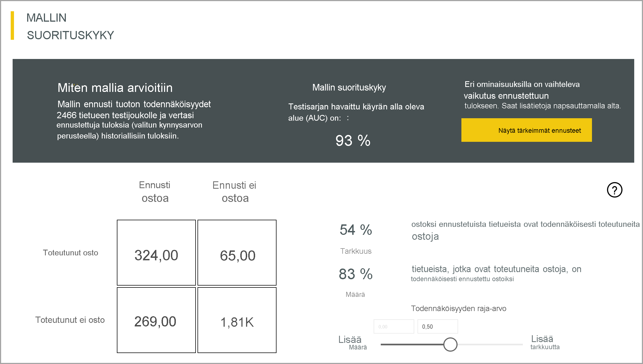Select the 269,00 confusion matrix cell
Image resolution: width=643 pixels, height=364 pixels.
pyautogui.click(x=156, y=320)
